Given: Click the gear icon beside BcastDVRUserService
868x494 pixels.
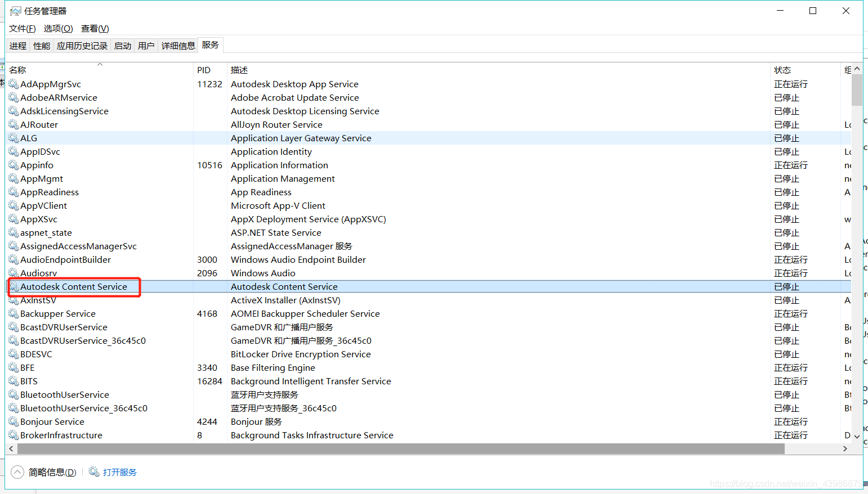Looking at the screenshot, I should 14,327.
